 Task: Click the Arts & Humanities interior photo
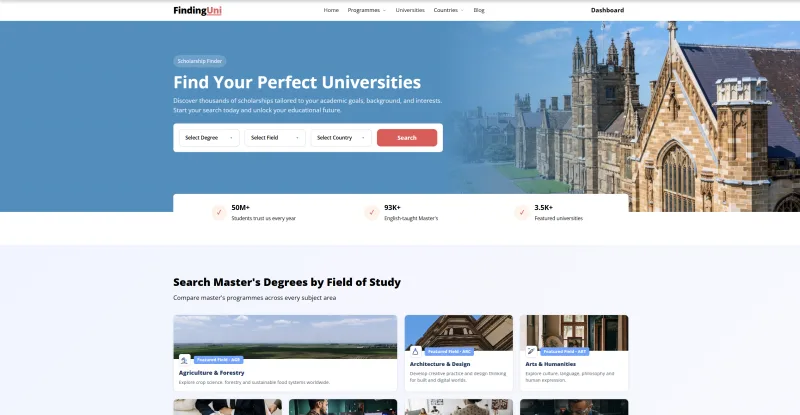coord(574,332)
